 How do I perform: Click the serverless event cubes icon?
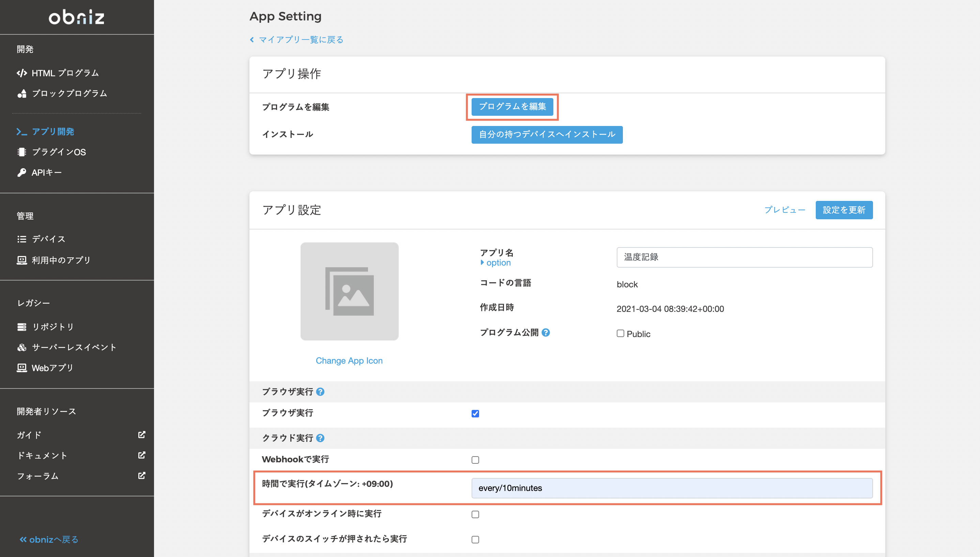coord(22,347)
